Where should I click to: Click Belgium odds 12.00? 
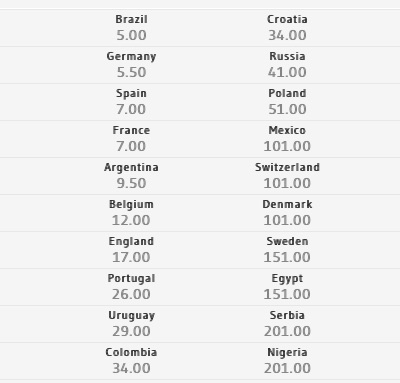point(131,213)
